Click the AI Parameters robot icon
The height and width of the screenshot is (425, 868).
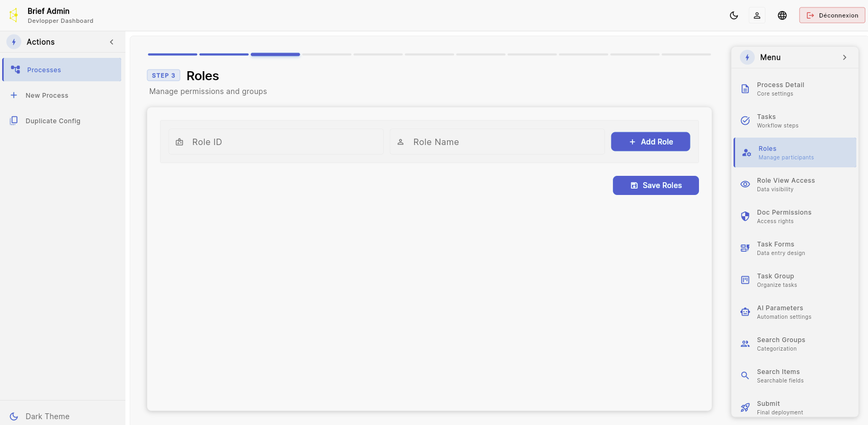pyautogui.click(x=745, y=312)
